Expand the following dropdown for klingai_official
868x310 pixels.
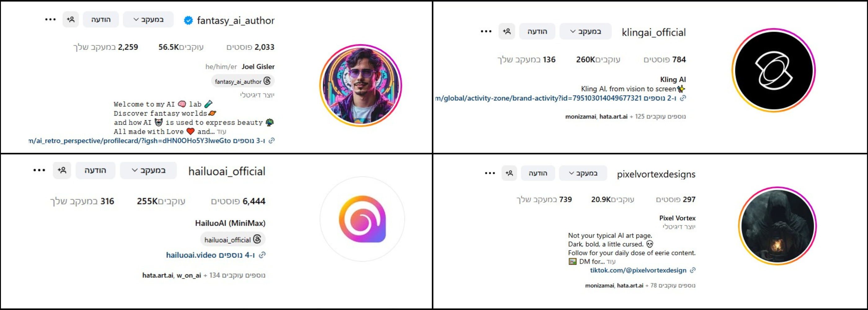586,31
